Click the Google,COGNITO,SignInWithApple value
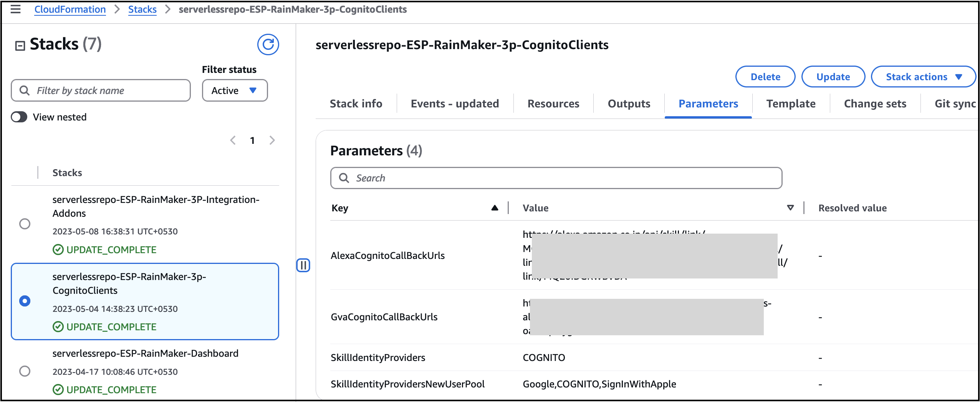Viewport: 980px width, 402px height. pos(599,384)
